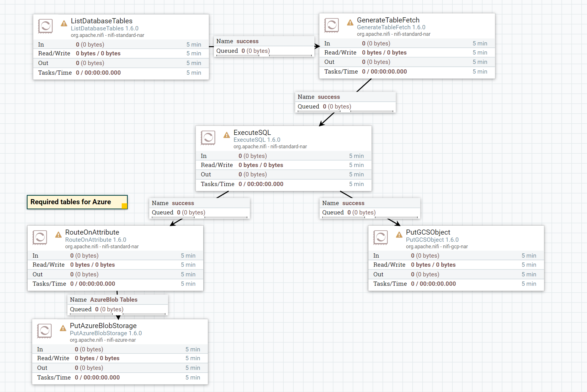The width and height of the screenshot is (587, 392).
Task: Click the warning indicator on PutAzureBlobStorage
Action: click(63, 328)
